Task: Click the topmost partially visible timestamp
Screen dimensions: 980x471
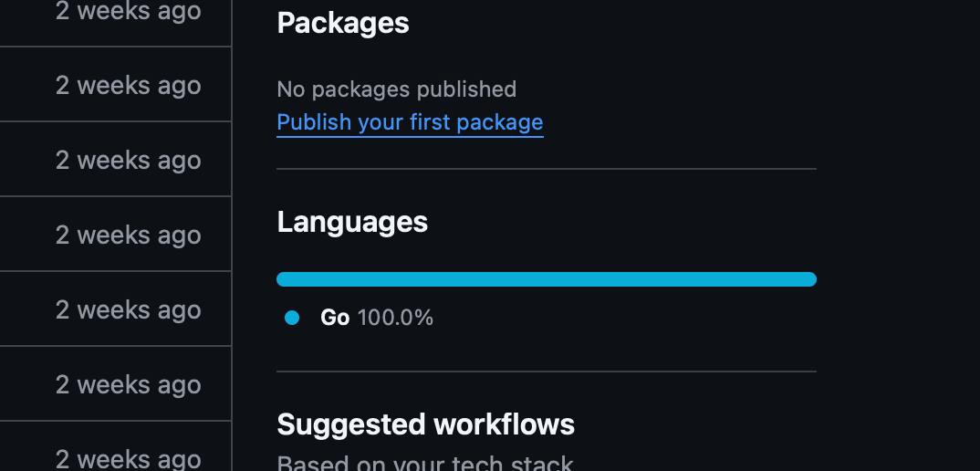Action: click(128, 11)
